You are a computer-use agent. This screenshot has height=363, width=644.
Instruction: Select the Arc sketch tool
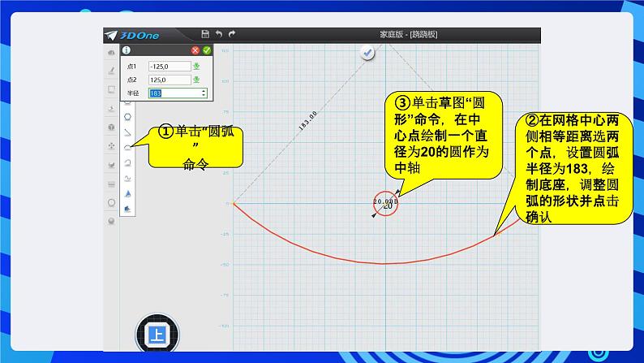click(x=128, y=146)
